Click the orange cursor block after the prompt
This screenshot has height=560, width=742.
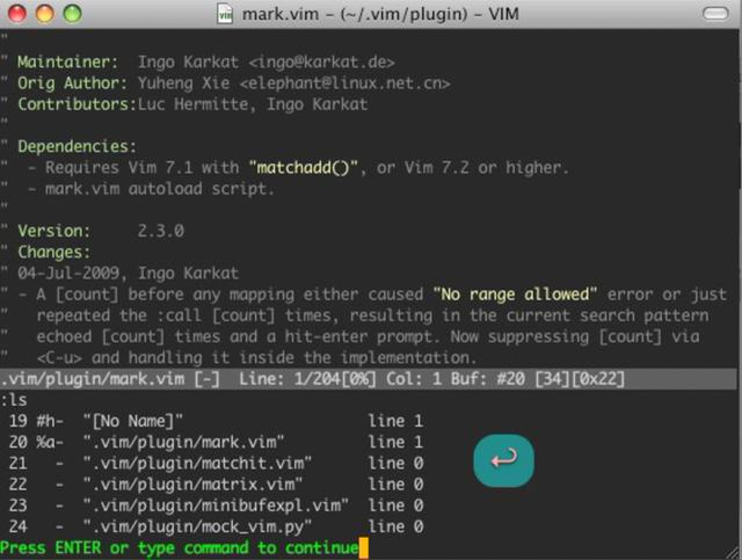(364, 548)
